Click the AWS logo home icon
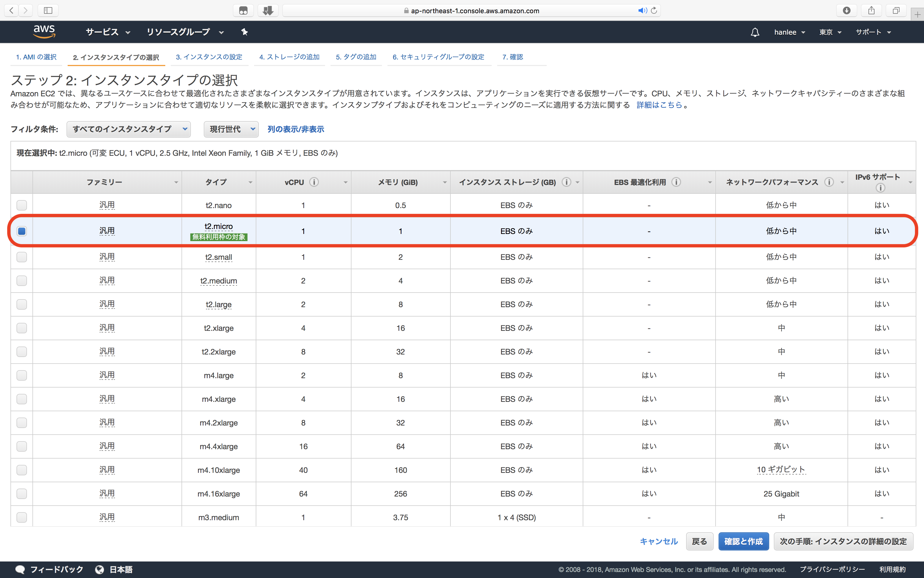The width and height of the screenshot is (924, 578). click(x=44, y=32)
